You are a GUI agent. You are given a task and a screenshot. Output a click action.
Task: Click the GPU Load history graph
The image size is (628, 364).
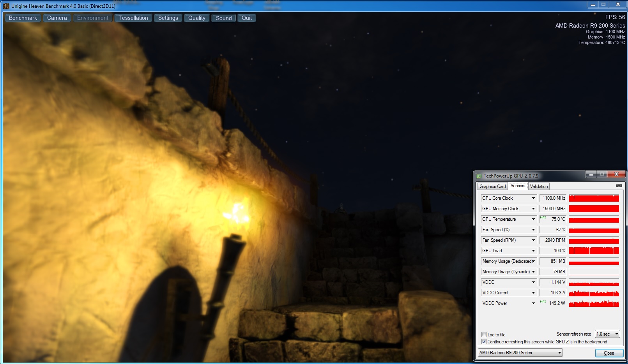[594, 251]
